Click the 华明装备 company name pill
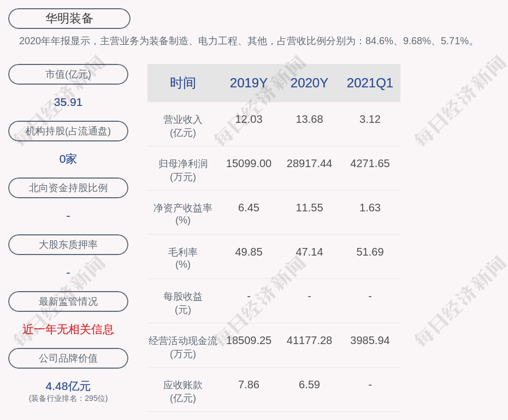This screenshot has height=420, width=508. click(x=69, y=19)
